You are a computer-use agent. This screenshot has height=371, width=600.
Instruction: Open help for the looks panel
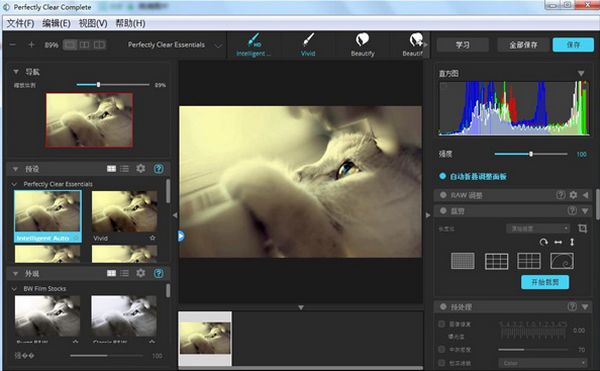158,273
